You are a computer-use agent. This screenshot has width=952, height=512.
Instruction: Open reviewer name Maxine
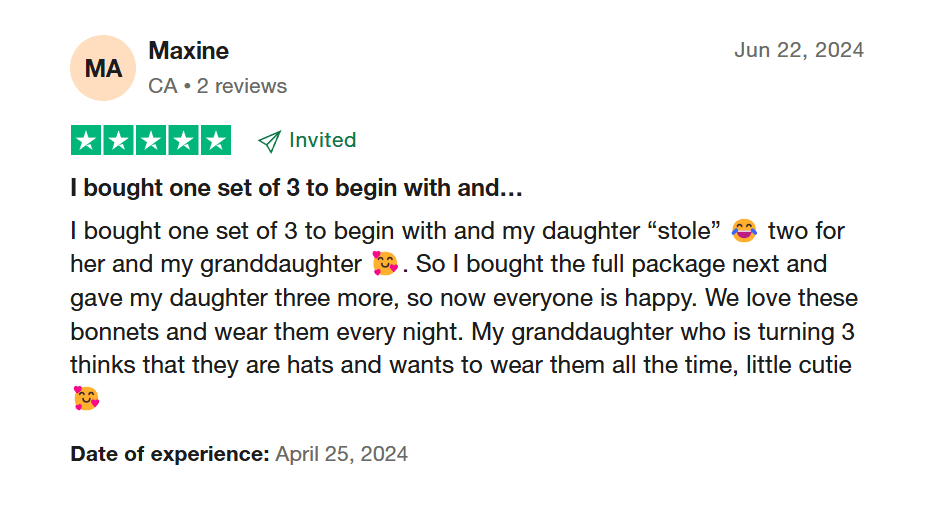tap(188, 51)
